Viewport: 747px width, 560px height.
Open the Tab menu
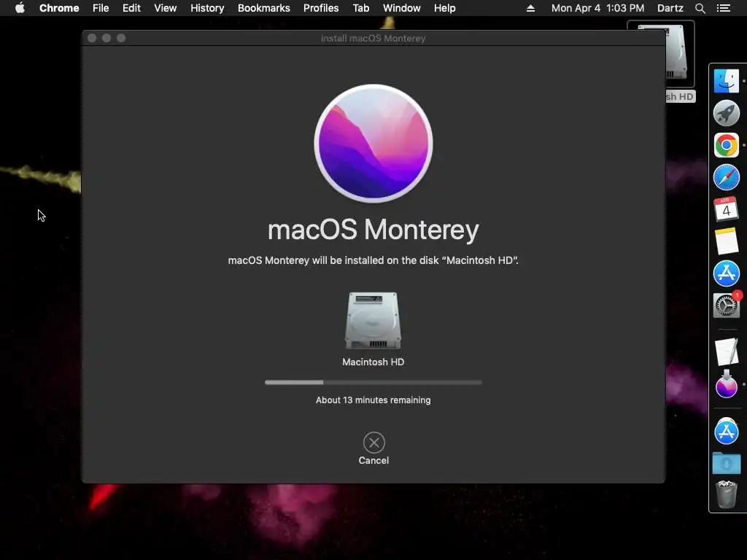coord(361,8)
